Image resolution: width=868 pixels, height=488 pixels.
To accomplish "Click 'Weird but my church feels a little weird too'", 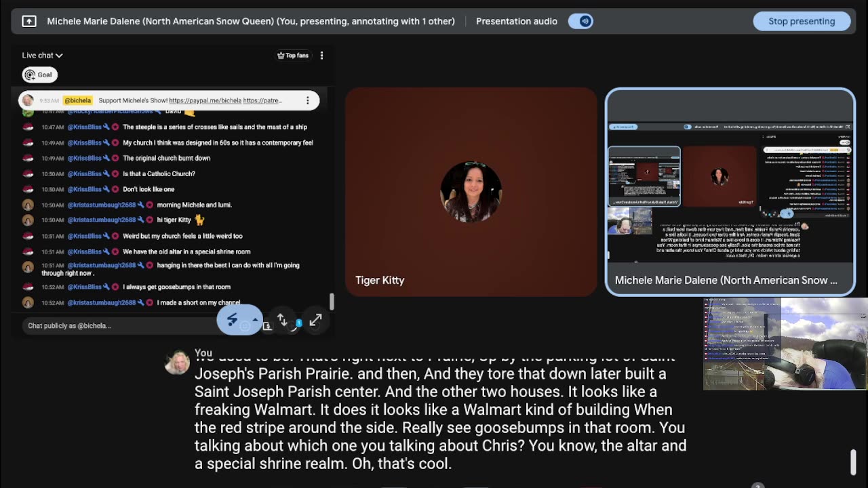I will coord(182,237).
